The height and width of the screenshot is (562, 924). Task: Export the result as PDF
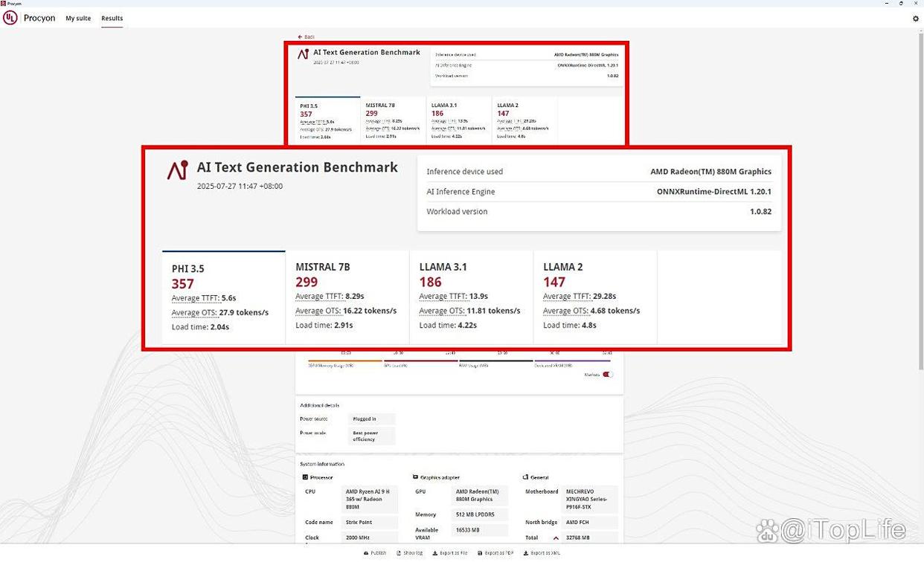tap(495, 553)
